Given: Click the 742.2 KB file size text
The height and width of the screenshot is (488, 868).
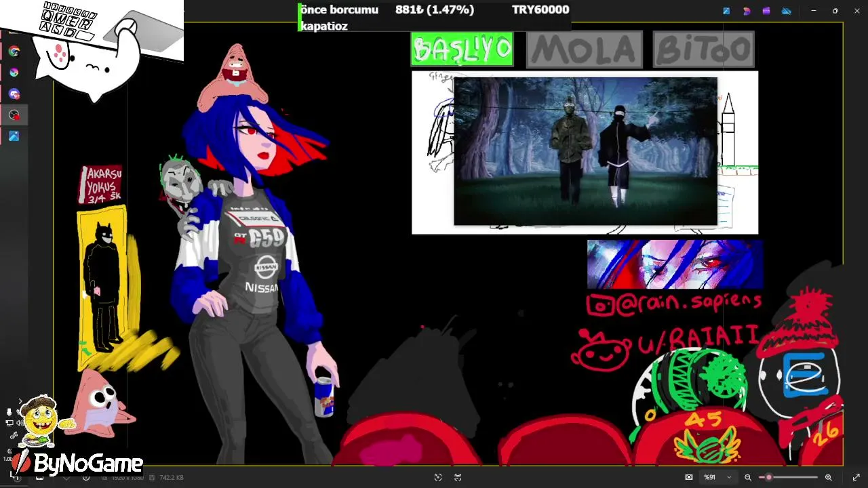Looking at the screenshot, I should (x=172, y=478).
